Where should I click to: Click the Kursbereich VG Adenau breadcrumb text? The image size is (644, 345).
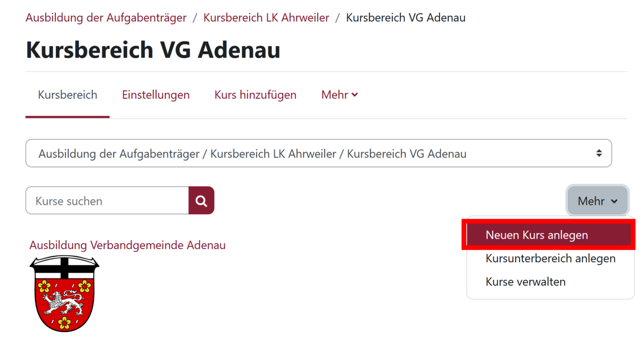point(406,18)
